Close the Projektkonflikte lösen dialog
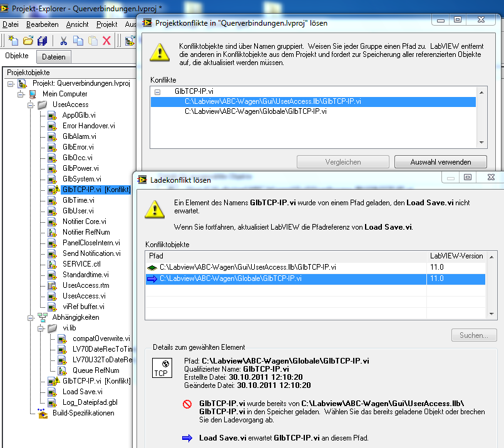 click(x=481, y=20)
